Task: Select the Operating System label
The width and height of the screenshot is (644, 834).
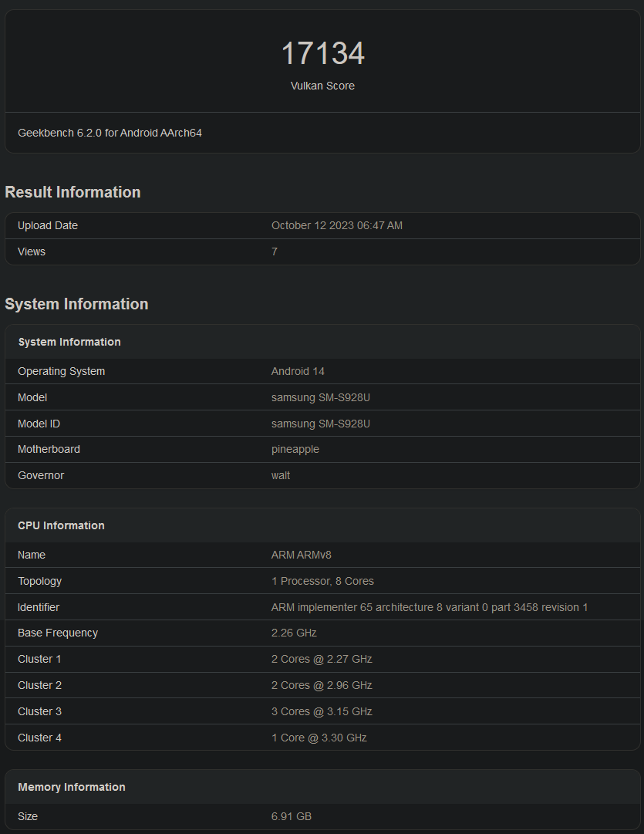Action: pyautogui.click(x=61, y=371)
